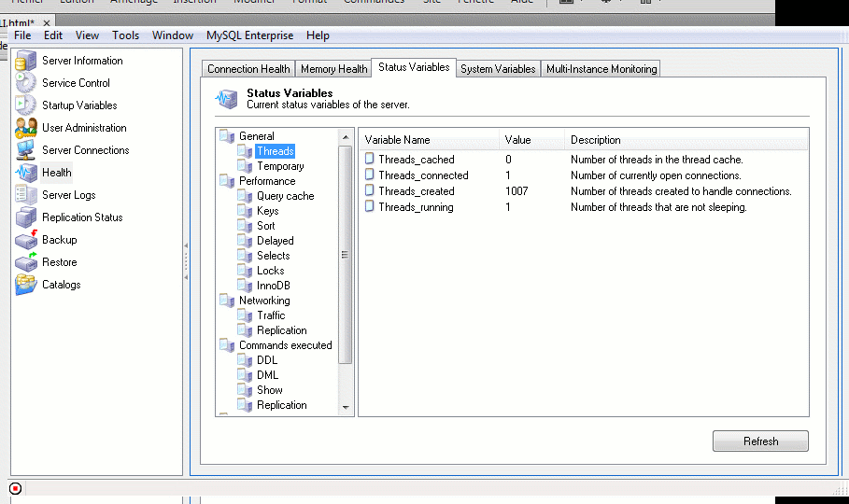Click the Restore drive icon
The width and height of the screenshot is (849, 504).
(x=25, y=262)
